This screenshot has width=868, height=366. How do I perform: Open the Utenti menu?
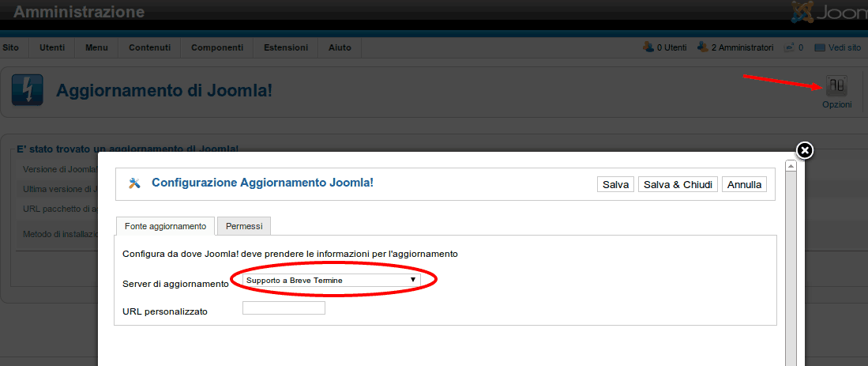pos(52,47)
